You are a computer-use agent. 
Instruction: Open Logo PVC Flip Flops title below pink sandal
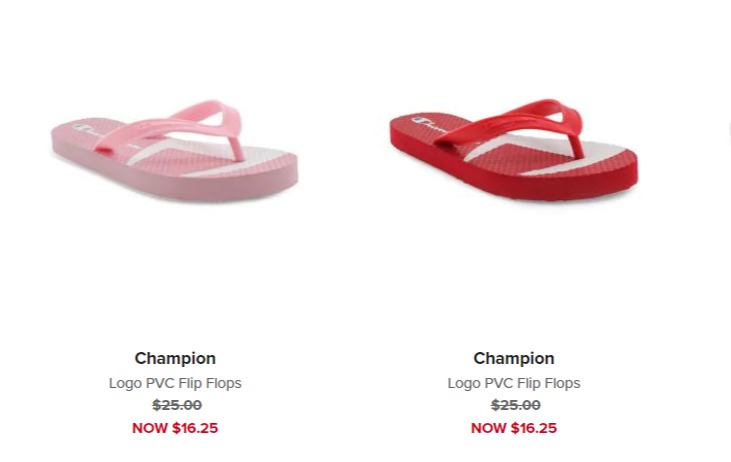tap(175, 383)
